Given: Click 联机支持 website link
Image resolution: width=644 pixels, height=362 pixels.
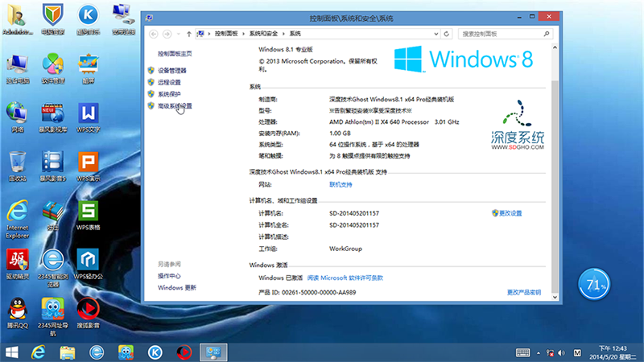Looking at the screenshot, I should tap(341, 185).
